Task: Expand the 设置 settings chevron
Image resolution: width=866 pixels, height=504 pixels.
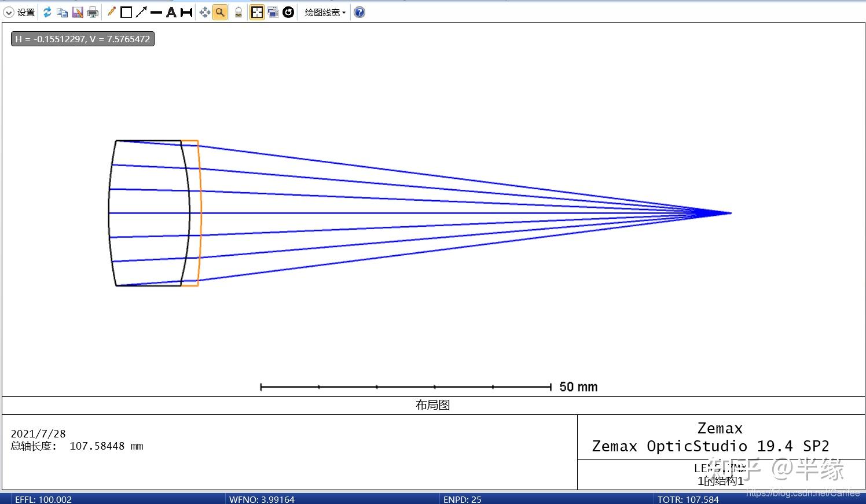Action: coord(9,12)
